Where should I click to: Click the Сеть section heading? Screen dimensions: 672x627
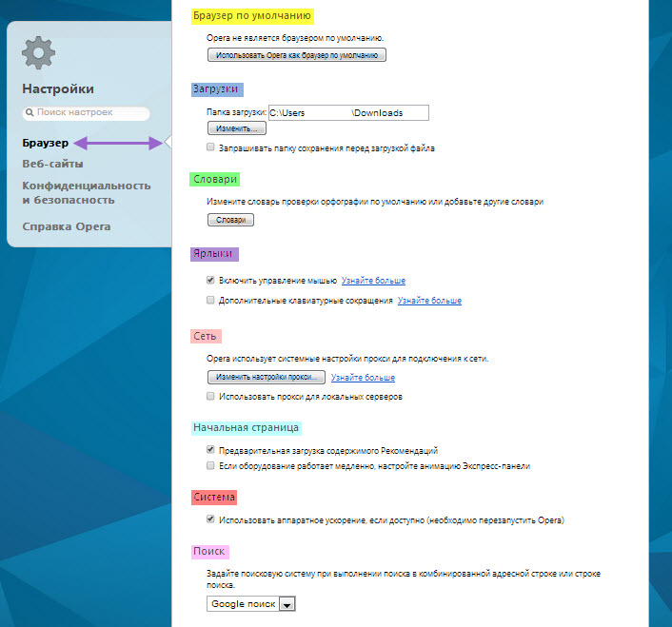[206, 336]
